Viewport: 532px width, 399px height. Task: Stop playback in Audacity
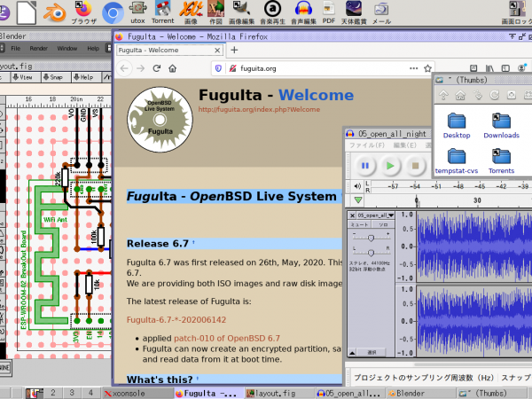point(415,166)
